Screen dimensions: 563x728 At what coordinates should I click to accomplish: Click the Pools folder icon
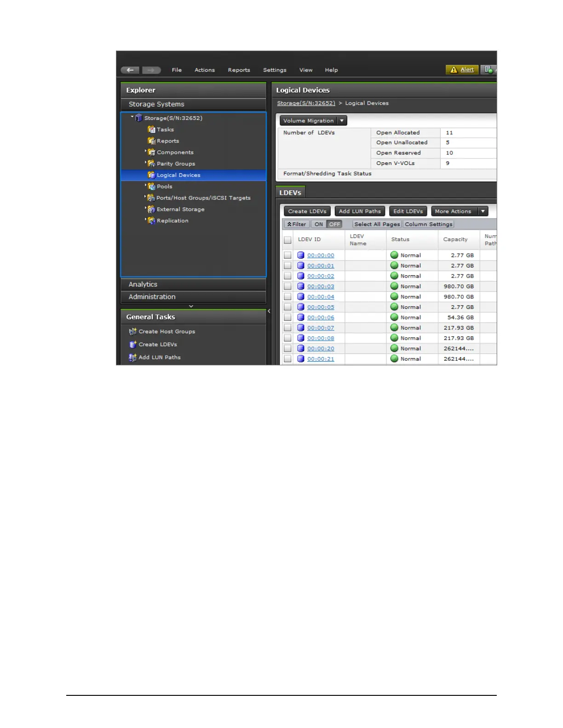pyautogui.click(x=151, y=187)
